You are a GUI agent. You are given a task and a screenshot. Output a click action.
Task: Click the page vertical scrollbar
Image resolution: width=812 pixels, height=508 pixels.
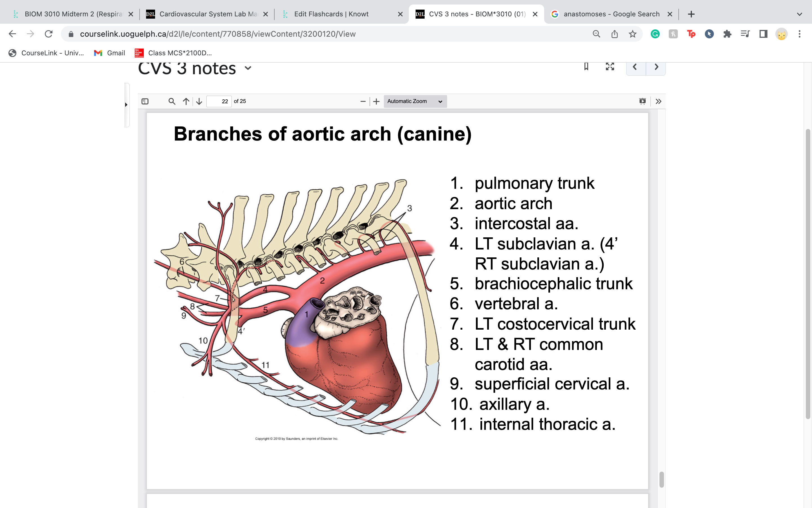tap(808, 274)
